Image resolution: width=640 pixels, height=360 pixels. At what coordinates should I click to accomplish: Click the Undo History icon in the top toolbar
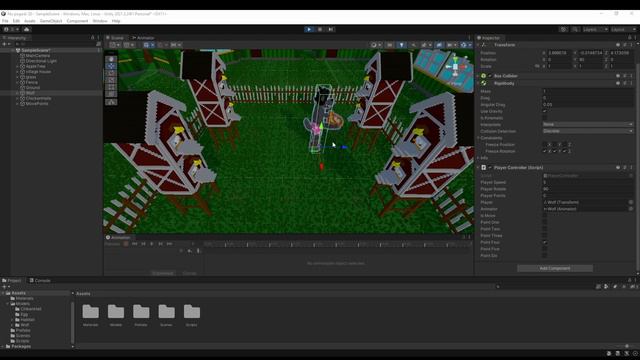click(x=564, y=29)
